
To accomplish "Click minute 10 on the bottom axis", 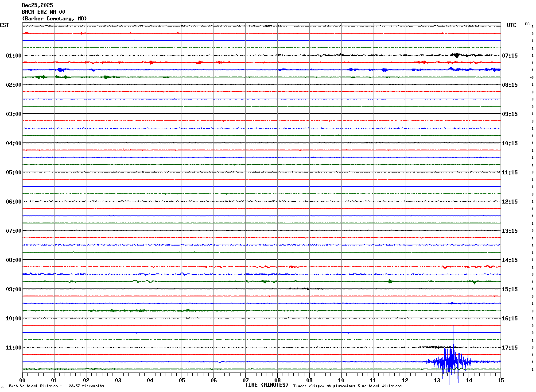I will pos(341,380).
